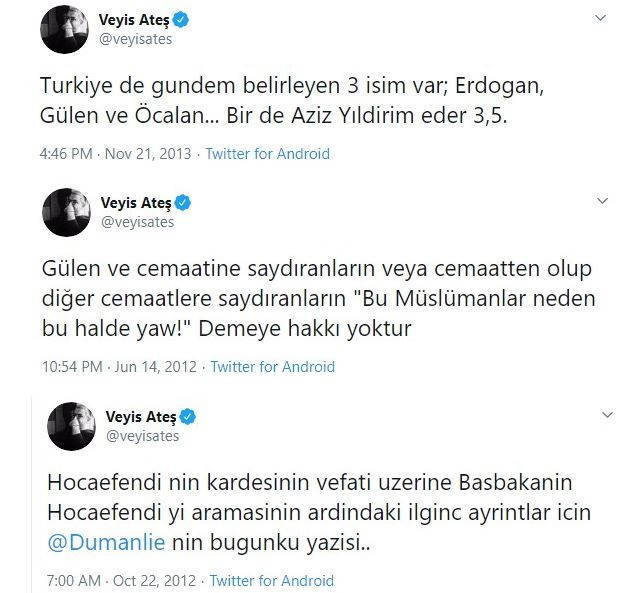Open Veyis Ateş name link on first tweet
The image size is (637, 593).
coord(134,20)
